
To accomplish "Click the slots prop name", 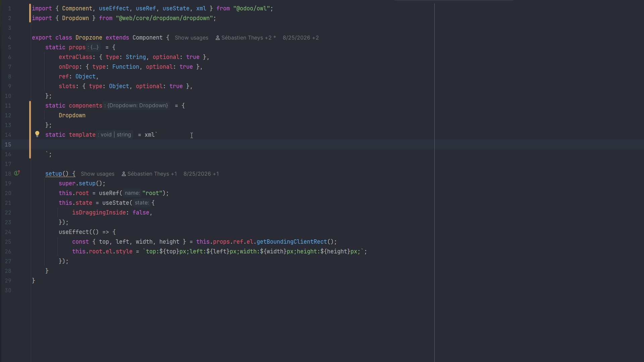I will (67, 86).
